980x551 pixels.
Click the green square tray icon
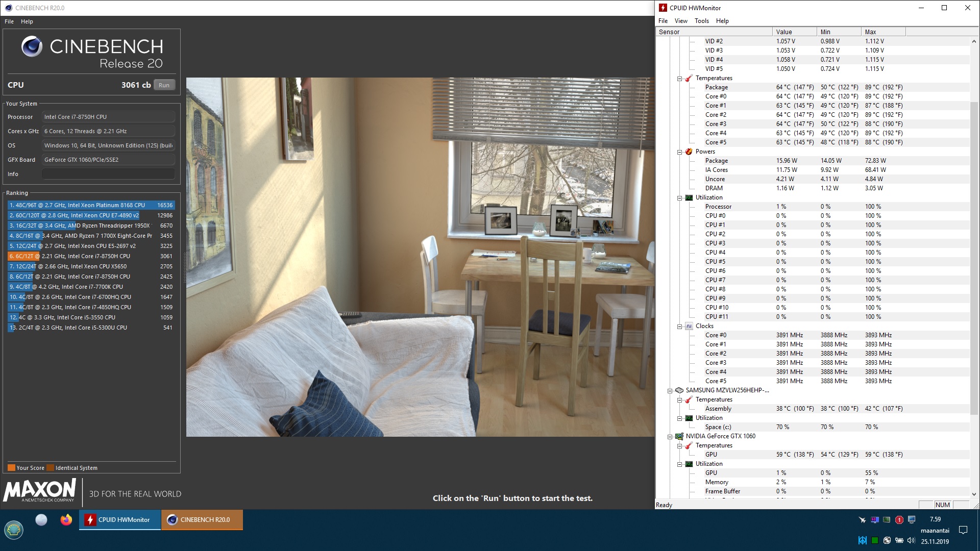pyautogui.click(x=875, y=541)
